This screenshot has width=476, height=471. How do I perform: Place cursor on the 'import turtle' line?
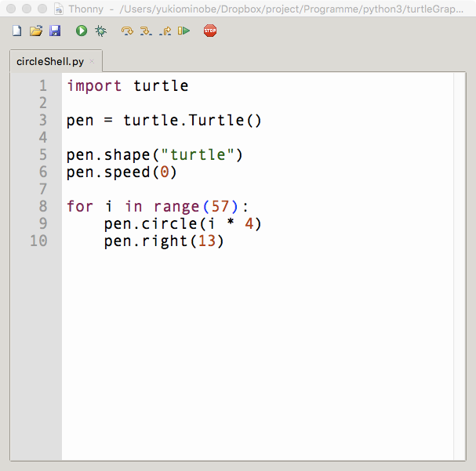pyautogui.click(x=127, y=85)
